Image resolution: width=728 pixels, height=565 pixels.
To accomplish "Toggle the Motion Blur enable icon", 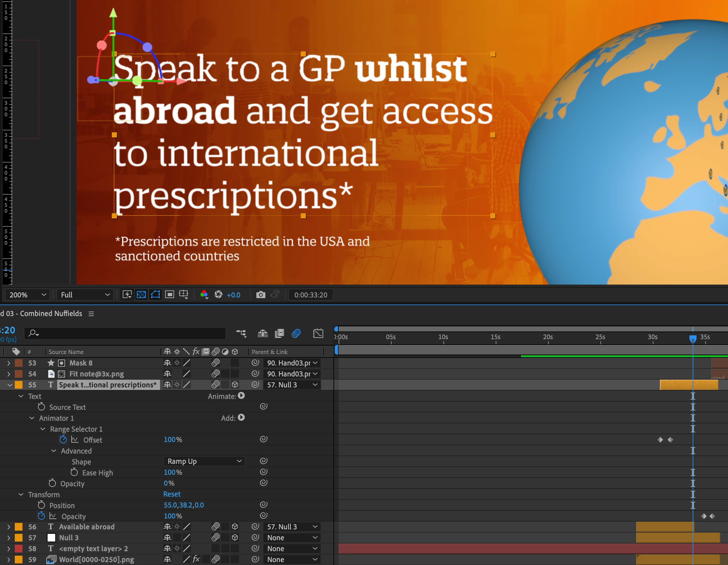I will pos(296,333).
